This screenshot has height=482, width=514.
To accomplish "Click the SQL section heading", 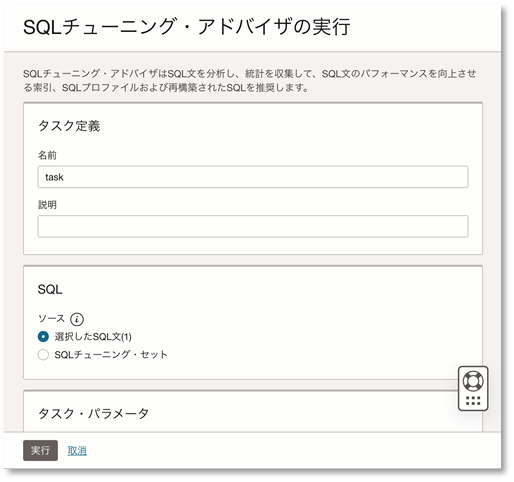I will [50, 289].
